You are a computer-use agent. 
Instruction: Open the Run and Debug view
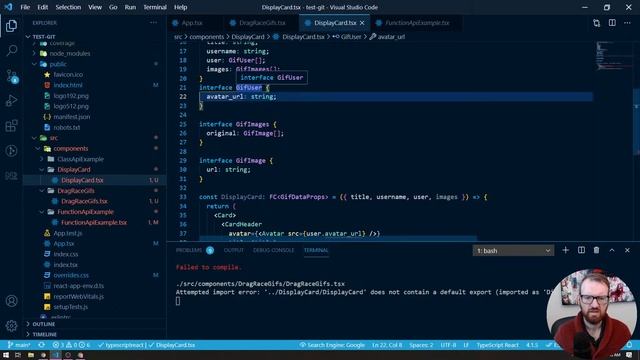11,100
